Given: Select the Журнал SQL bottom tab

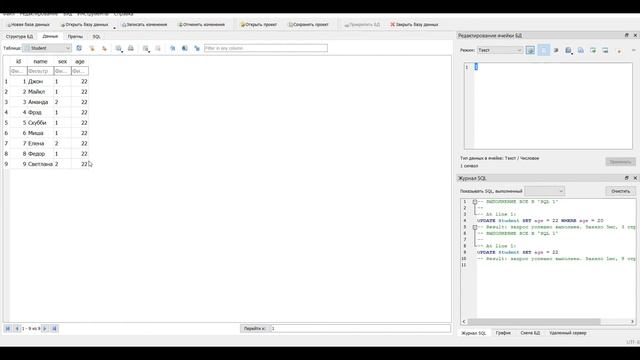Looking at the screenshot, I should click(473, 333).
